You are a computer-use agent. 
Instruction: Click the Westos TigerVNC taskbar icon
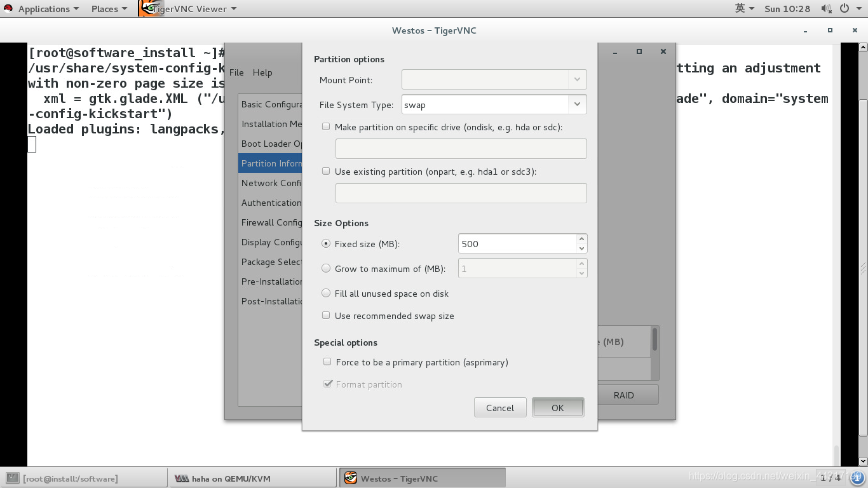tap(350, 478)
